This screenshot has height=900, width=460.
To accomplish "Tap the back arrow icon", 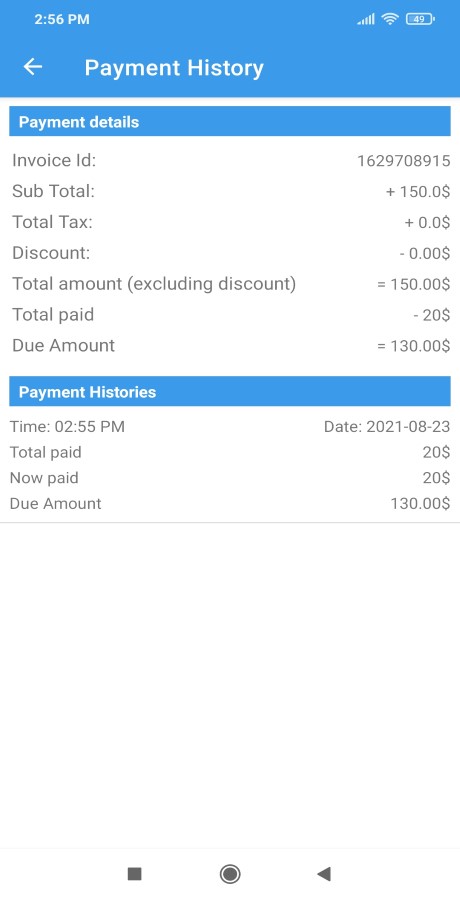I will (x=33, y=67).
